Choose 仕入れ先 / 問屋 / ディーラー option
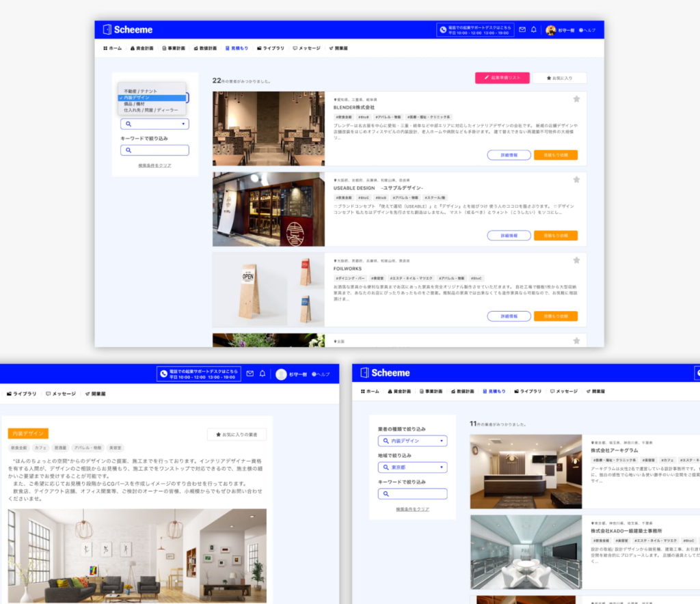The height and width of the screenshot is (604, 700). (x=152, y=110)
